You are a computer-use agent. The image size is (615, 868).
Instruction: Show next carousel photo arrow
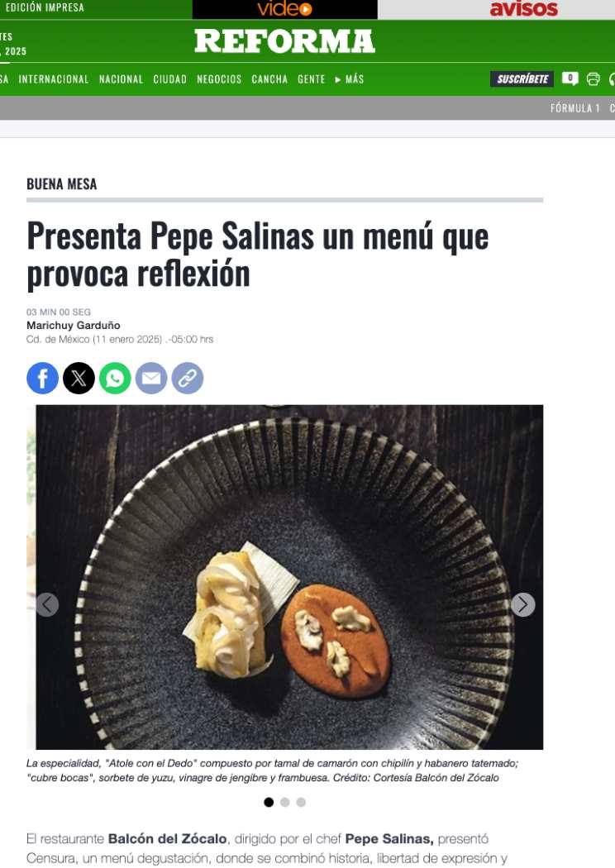tap(523, 604)
